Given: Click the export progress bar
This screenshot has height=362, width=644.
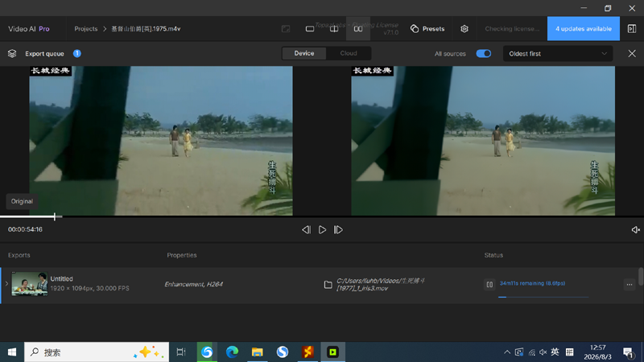Looking at the screenshot, I should [543, 297].
